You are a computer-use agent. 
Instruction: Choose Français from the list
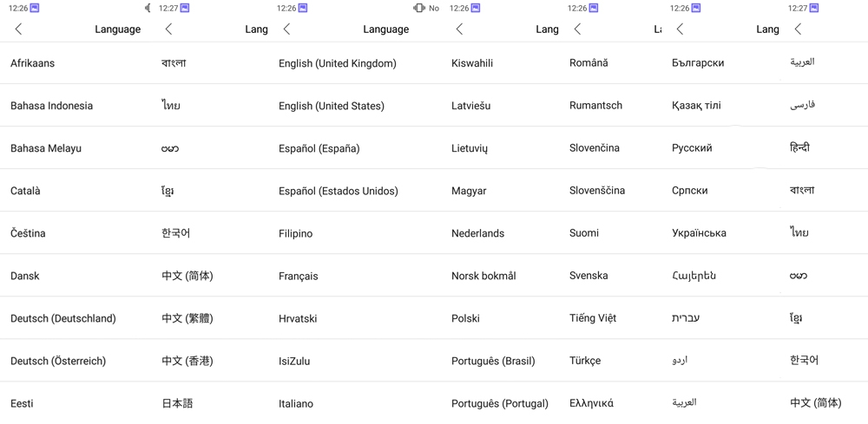click(299, 276)
